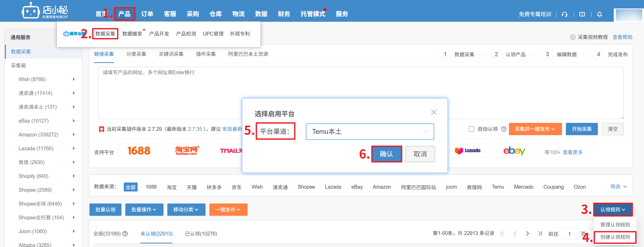
Task: Expand the Amazon (338272) tree item
Action: [74, 135]
